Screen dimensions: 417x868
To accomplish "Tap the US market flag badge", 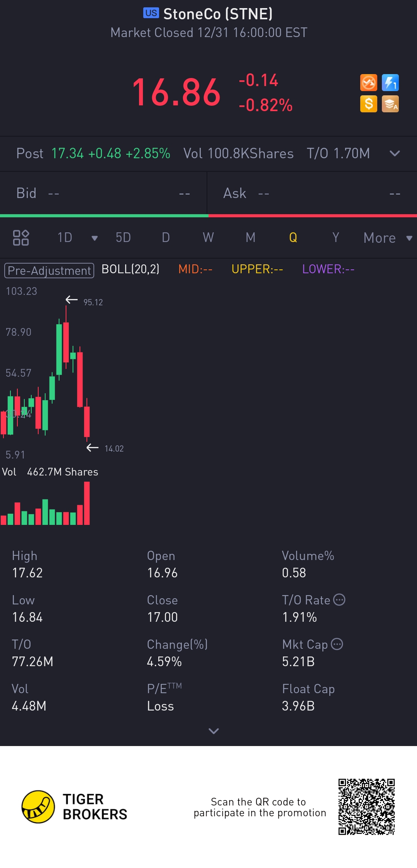I will pyautogui.click(x=151, y=13).
